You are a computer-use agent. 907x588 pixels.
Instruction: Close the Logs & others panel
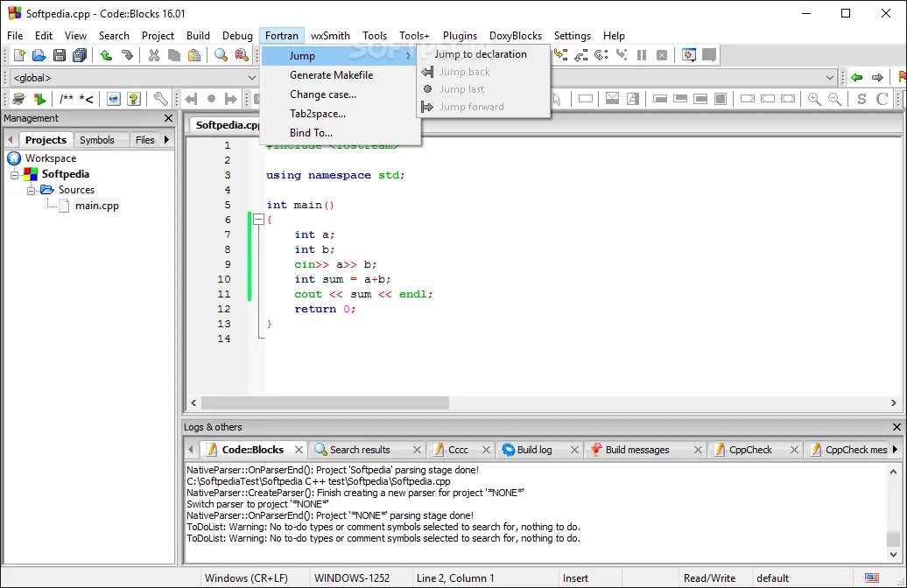[896, 427]
